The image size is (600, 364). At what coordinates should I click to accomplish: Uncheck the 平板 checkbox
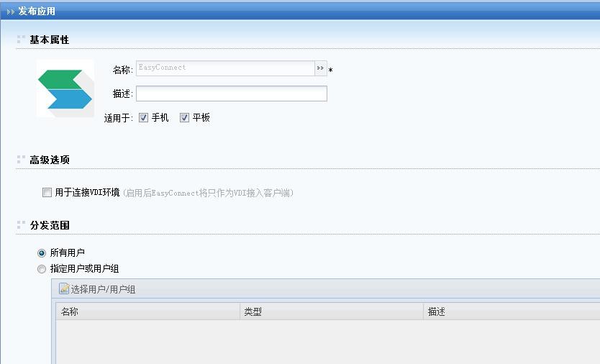[185, 118]
